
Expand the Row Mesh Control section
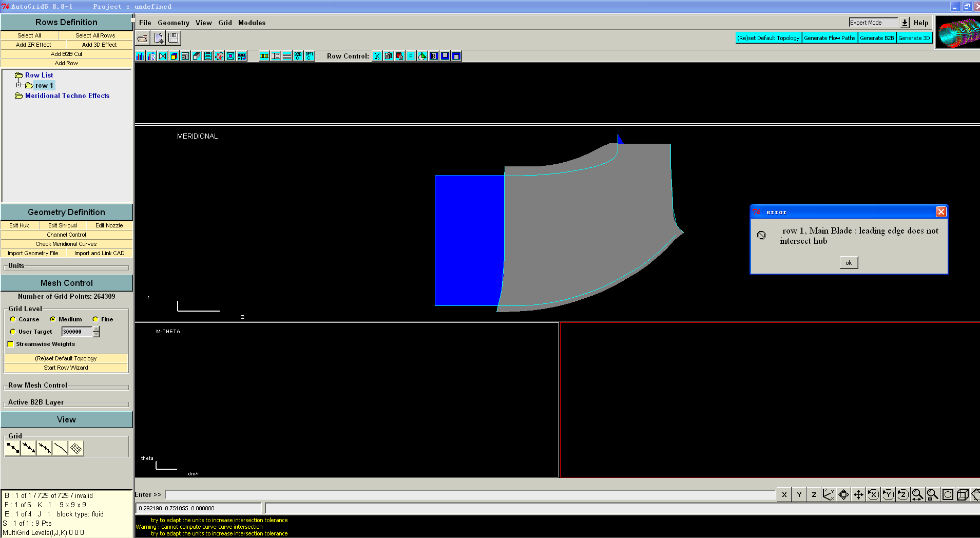click(x=37, y=386)
